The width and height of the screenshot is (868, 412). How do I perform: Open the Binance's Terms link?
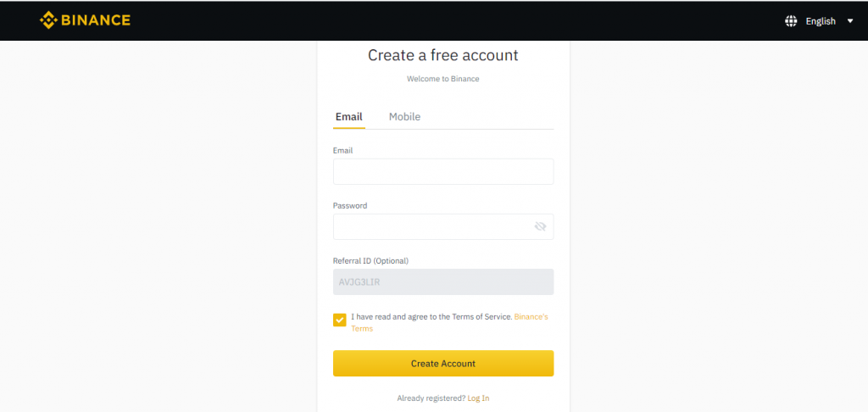pos(449,323)
